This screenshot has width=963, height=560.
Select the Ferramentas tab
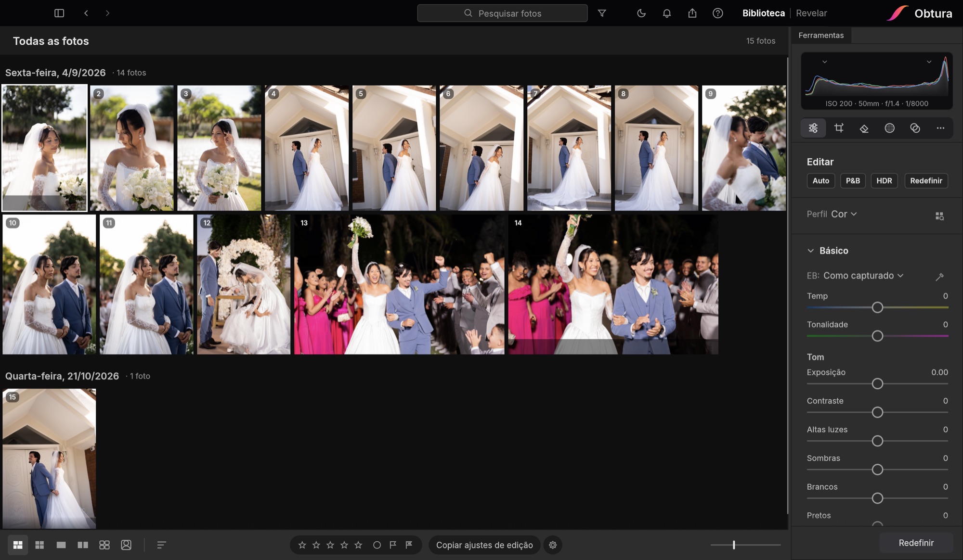pyautogui.click(x=821, y=35)
